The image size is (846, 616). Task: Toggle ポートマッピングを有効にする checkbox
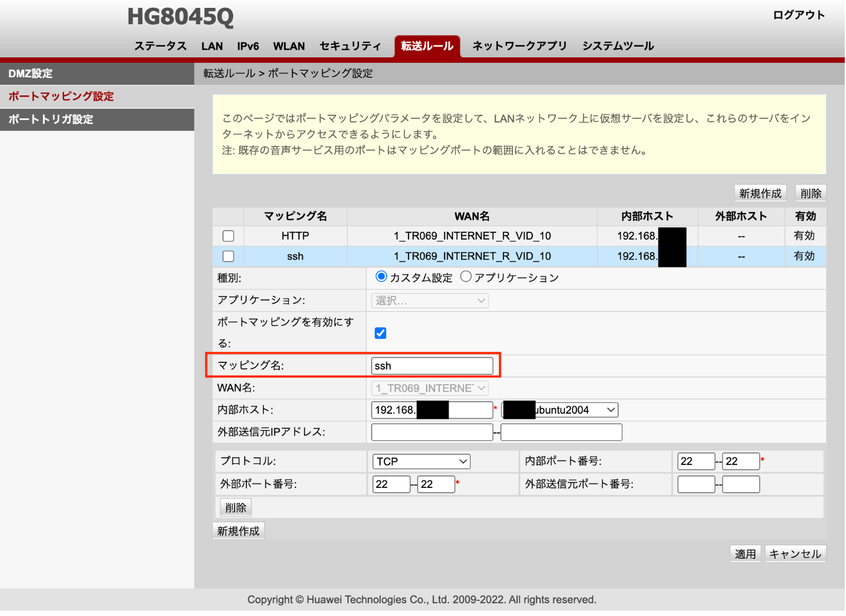click(381, 333)
